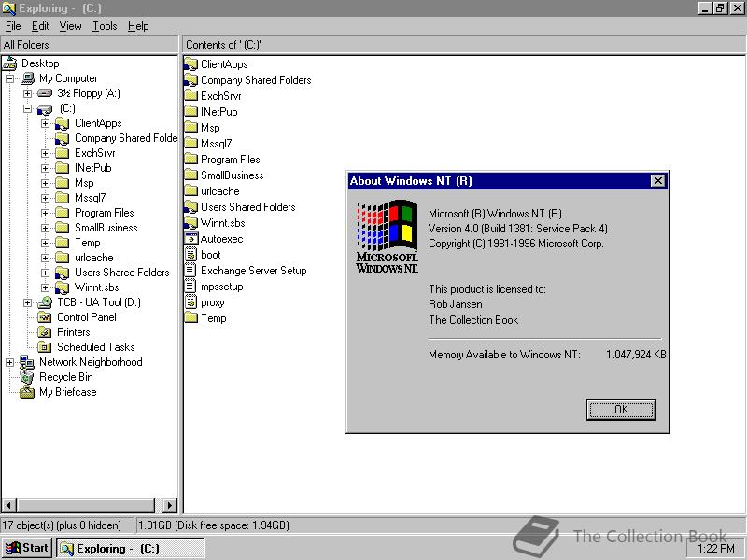Select the My Computer icon in tree
747x560 pixels.
tap(28, 78)
